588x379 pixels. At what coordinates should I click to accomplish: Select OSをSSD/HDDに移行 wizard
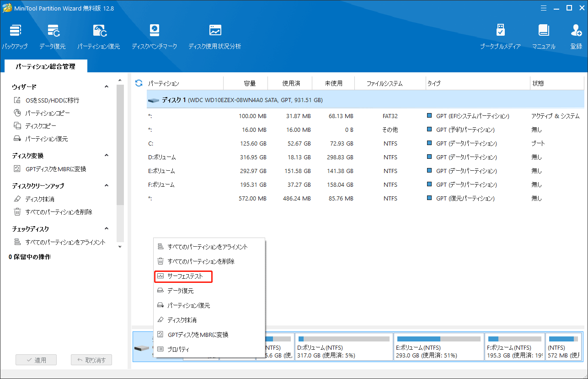(x=47, y=100)
